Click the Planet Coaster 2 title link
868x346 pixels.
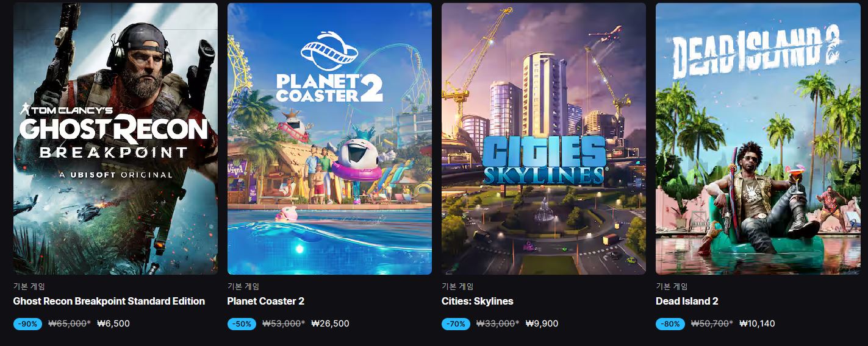[x=265, y=301]
